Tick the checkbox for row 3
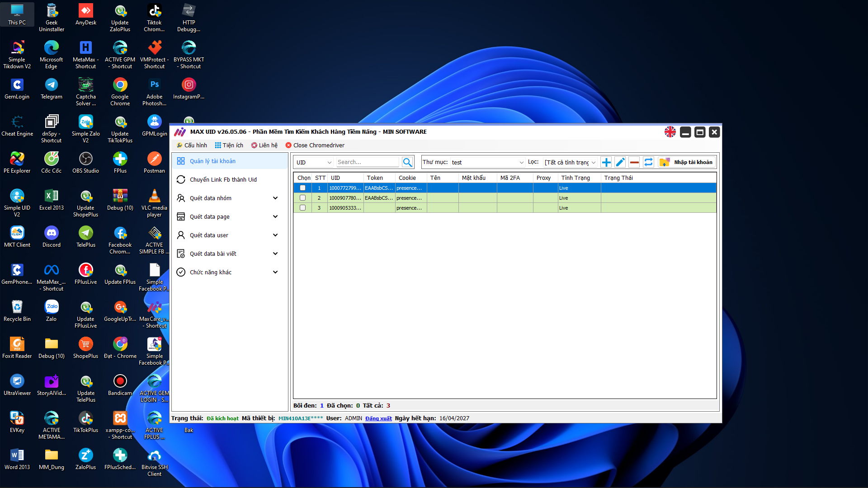Screen dimensions: 868x488 click(303, 208)
